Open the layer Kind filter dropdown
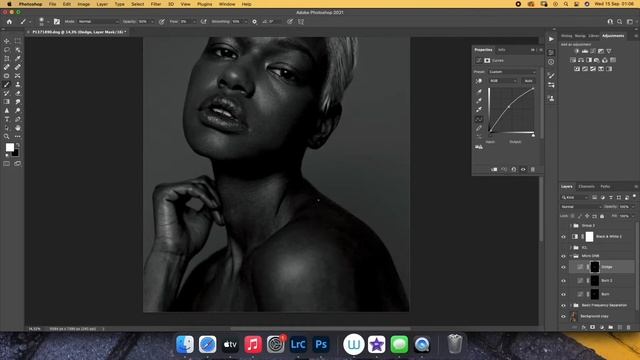Image resolution: width=640 pixels, height=360 pixels. (575, 198)
